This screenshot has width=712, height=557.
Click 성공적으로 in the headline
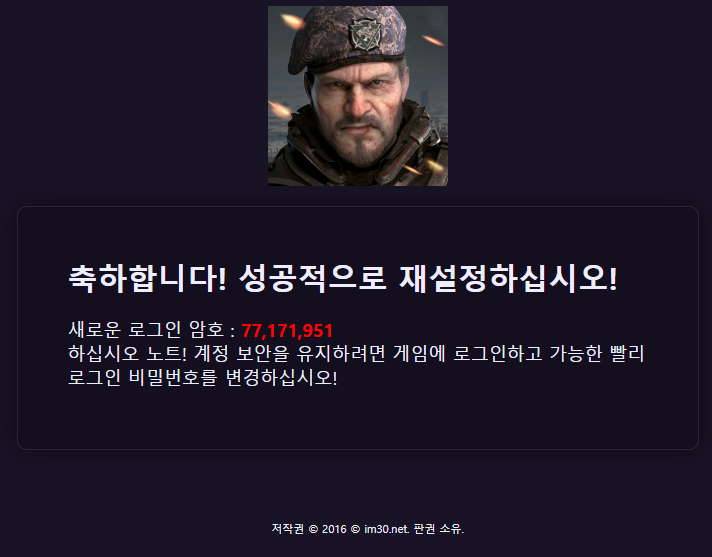tap(313, 278)
